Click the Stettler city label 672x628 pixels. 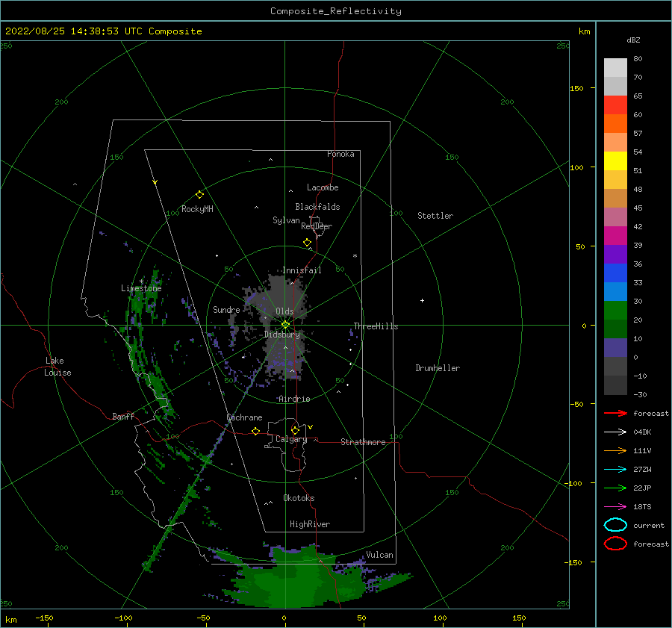(435, 216)
